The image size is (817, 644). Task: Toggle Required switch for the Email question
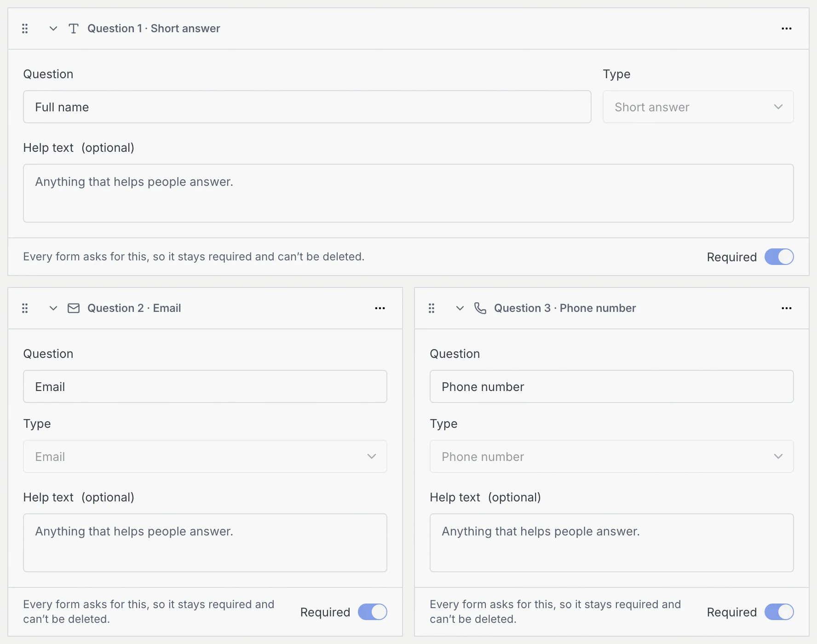coord(373,612)
